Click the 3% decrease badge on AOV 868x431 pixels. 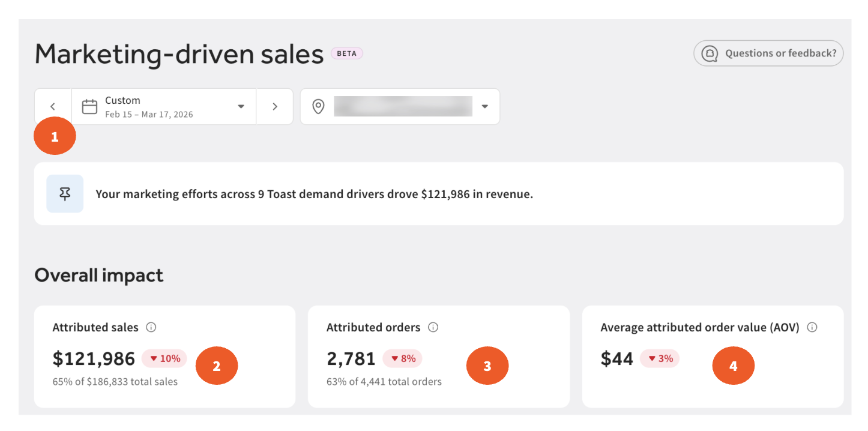(660, 358)
